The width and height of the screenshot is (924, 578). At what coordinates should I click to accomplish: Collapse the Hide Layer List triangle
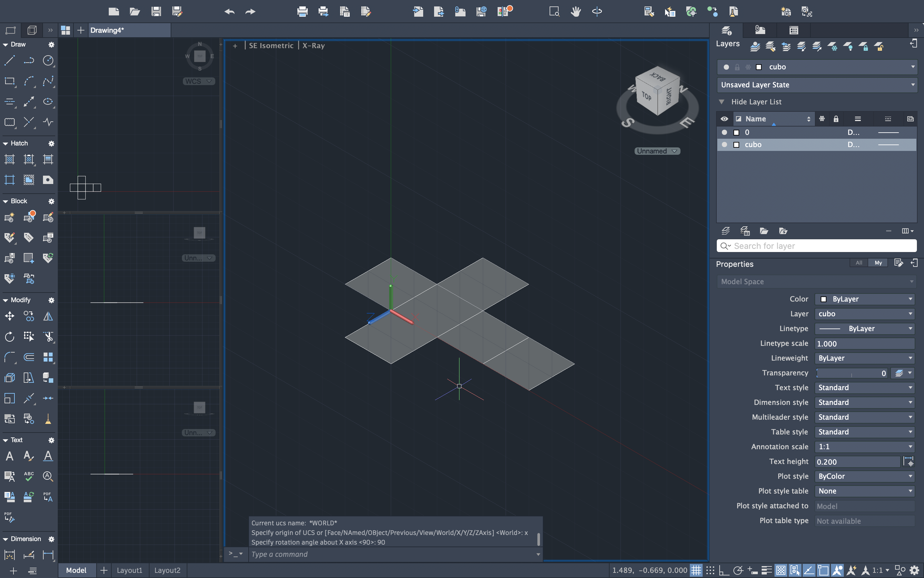tap(722, 102)
